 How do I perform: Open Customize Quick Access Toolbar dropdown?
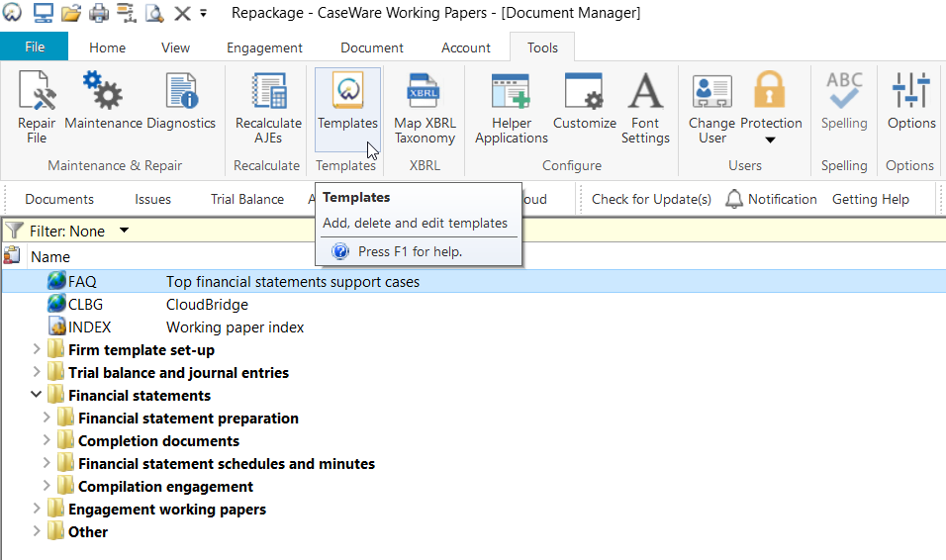203,13
